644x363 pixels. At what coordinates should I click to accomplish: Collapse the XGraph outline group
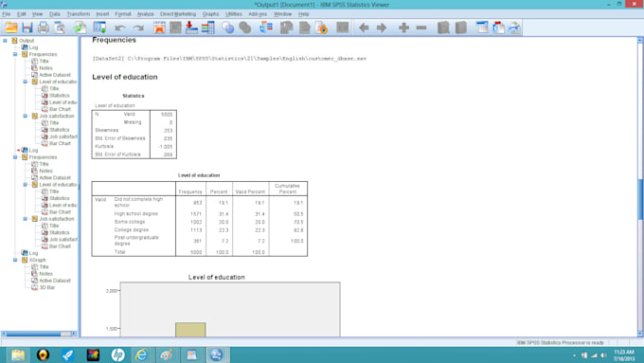[x=15, y=260]
